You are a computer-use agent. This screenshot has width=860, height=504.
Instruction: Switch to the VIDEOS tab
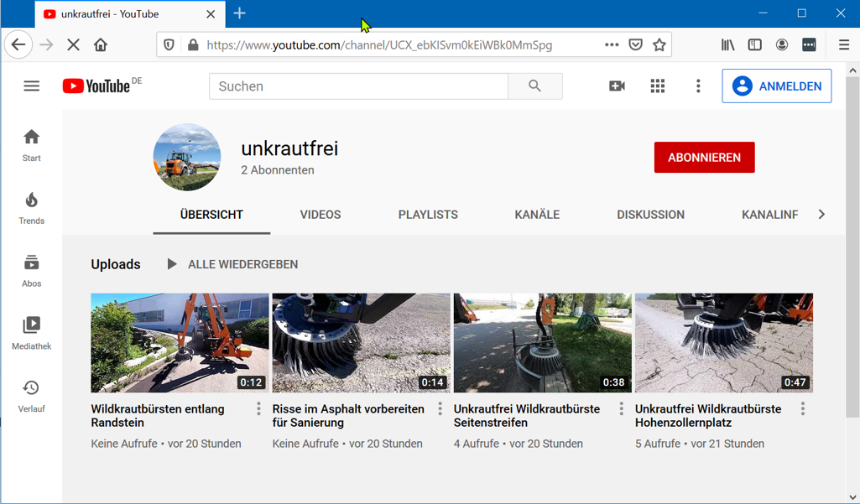321,215
